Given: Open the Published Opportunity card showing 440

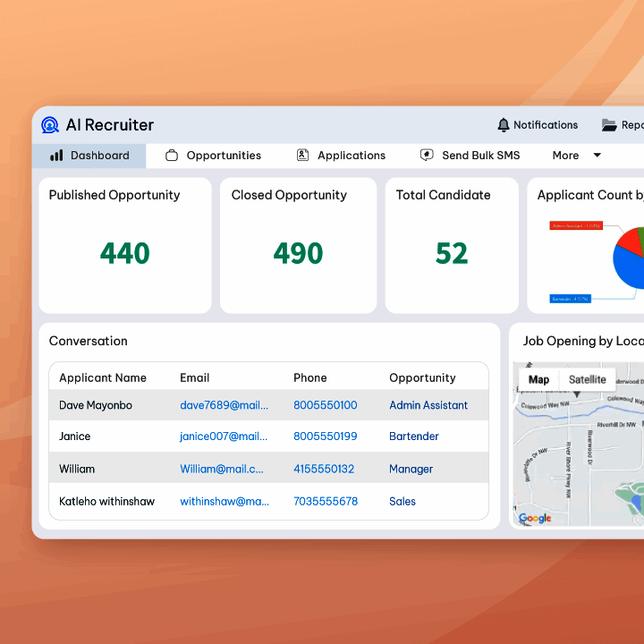Looking at the screenshot, I should pyautogui.click(x=125, y=245).
